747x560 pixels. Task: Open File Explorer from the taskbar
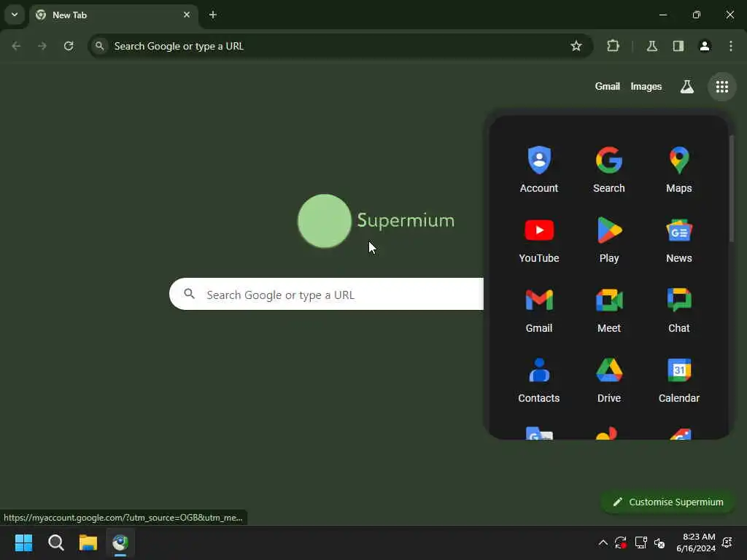tap(88, 542)
